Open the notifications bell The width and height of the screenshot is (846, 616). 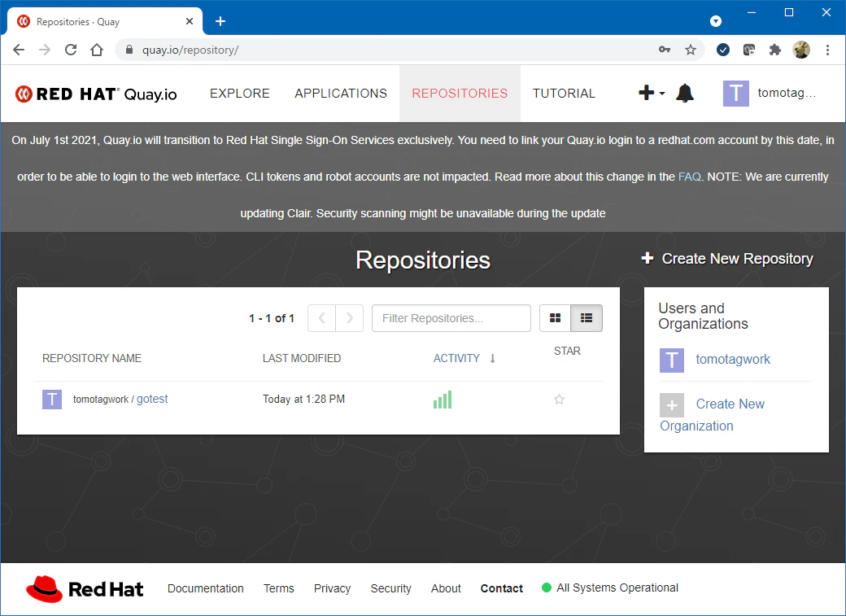coord(685,94)
